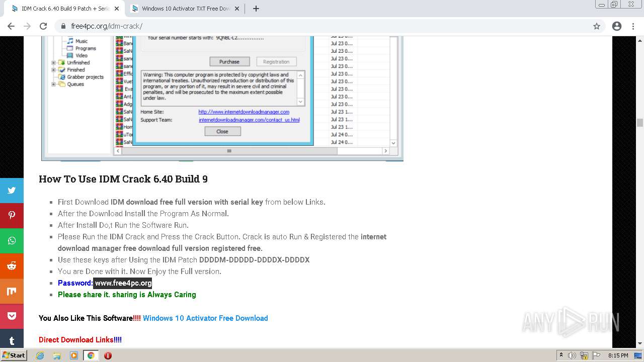Launch Internet Explorer from the taskbar
This screenshot has height=362, width=644.
(40, 355)
